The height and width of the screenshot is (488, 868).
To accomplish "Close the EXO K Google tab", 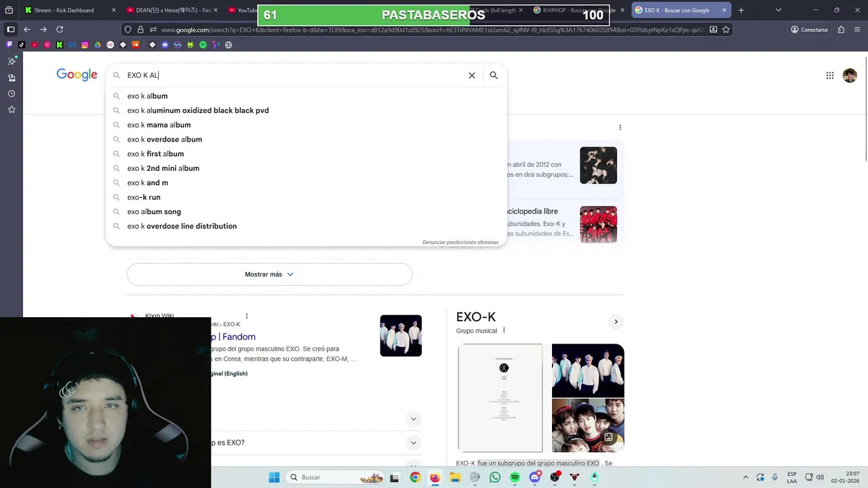I will 724,10.
